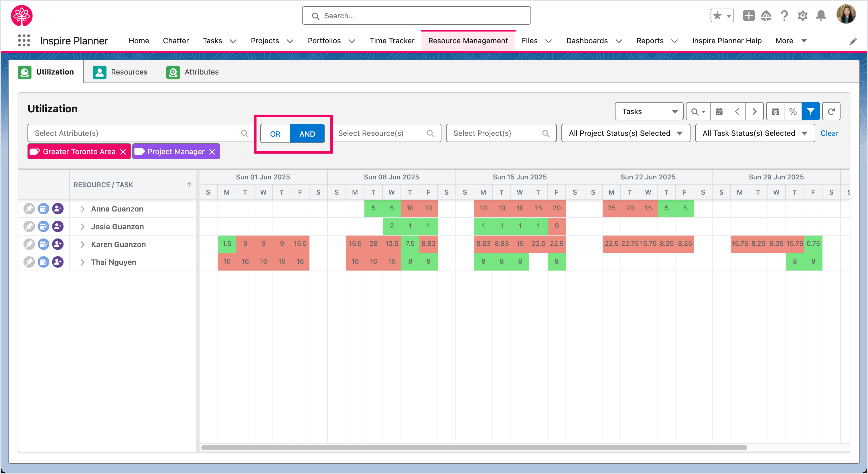Image resolution: width=868 pixels, height=474 pixels.
Task: Open the Trailhead guidance icon
Action: 766,15
